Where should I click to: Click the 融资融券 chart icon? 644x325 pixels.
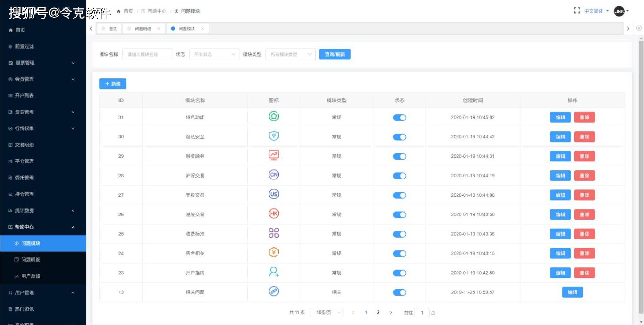pos(274,155)
